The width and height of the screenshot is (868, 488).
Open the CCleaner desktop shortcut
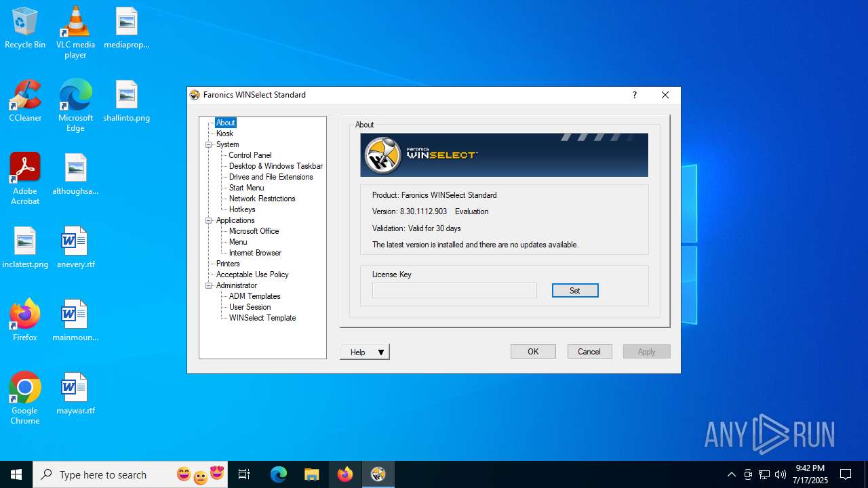coord(25,102)
